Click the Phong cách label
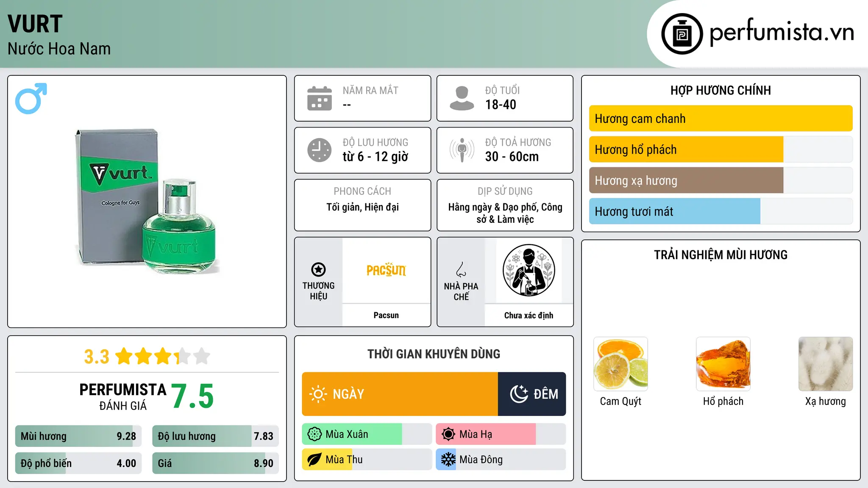Image resolution: width=868 pixels, height=488 pixels. 362,191
